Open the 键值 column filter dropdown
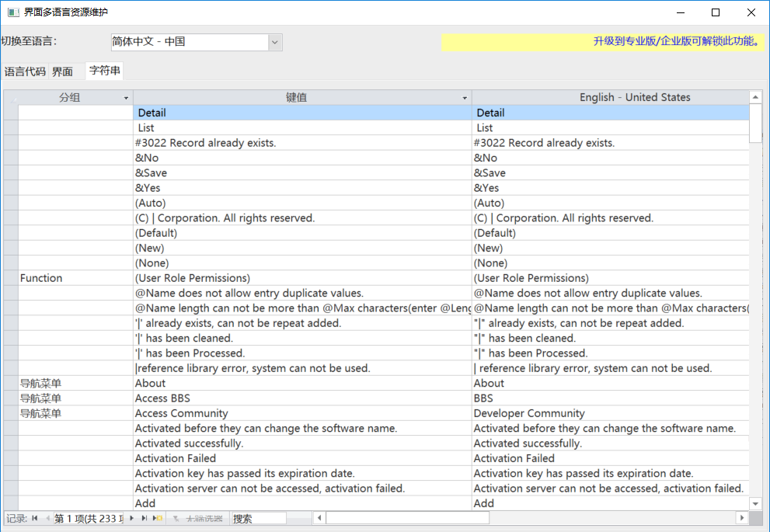The image size is (770, 532). pos(465,98)
